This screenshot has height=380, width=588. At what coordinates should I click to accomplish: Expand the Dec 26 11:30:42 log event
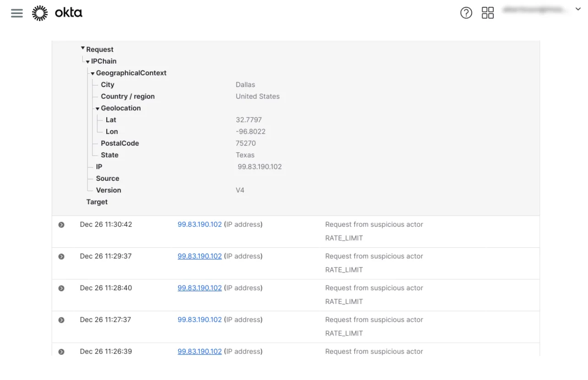pyautogui.click(x=61, y=224)
